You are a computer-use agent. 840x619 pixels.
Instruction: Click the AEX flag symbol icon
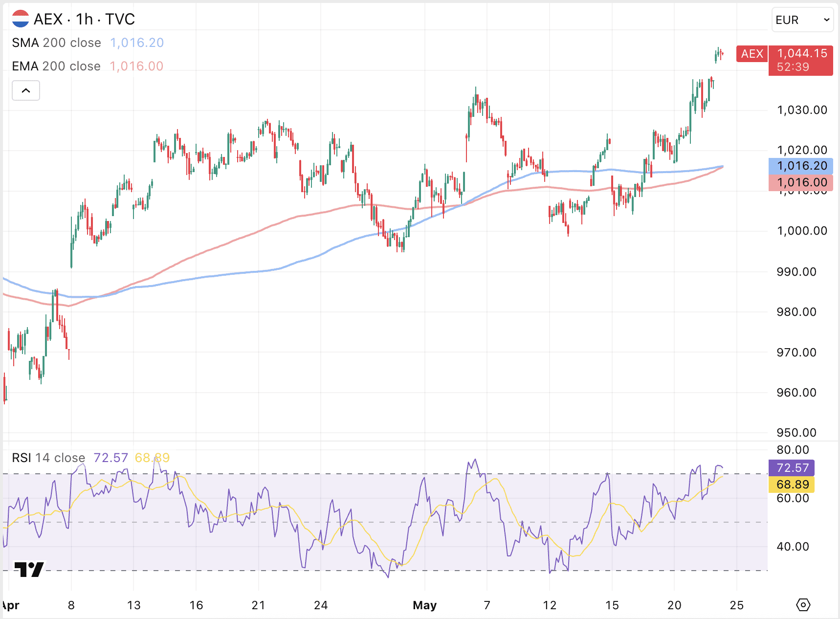tap(21, 19)
